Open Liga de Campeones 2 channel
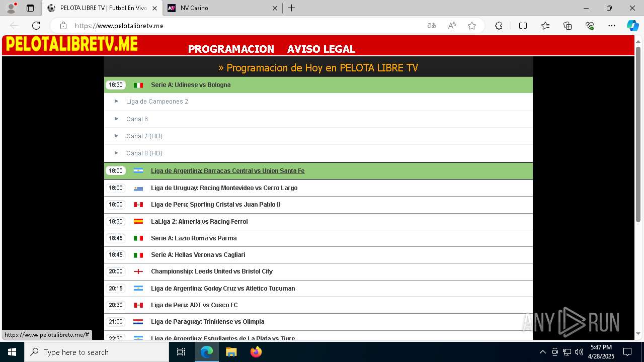Screen dimensions: 644x362 tap(157, 102)
